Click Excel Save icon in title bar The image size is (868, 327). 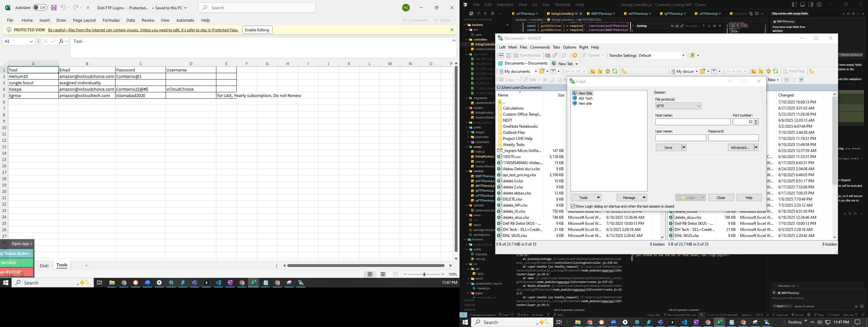point(54,7)
